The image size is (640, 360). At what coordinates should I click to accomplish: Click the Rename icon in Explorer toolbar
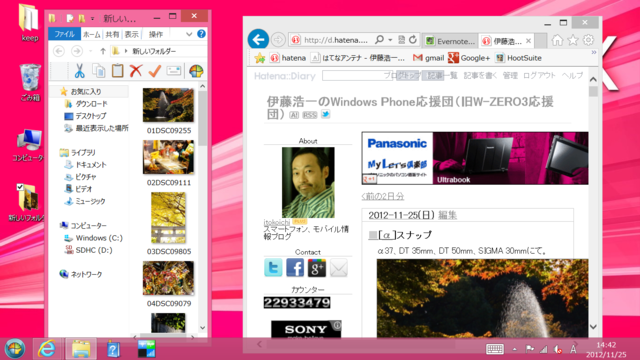(x=173, y=71)
